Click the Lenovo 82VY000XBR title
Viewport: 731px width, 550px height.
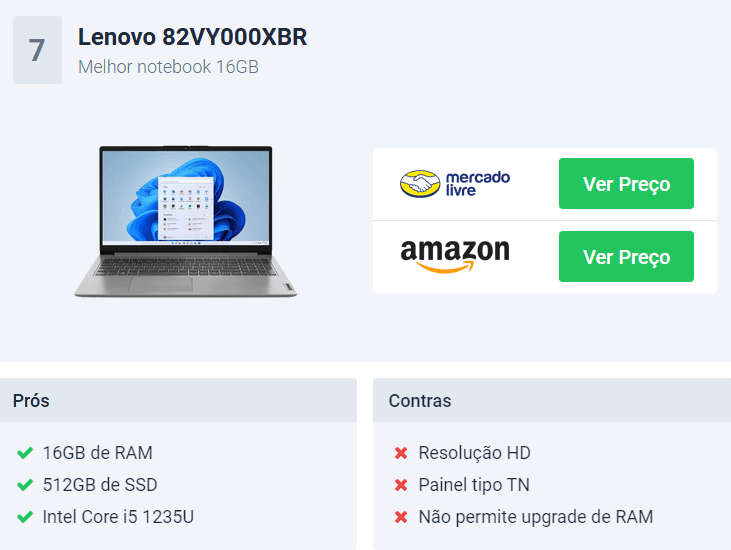192,37
